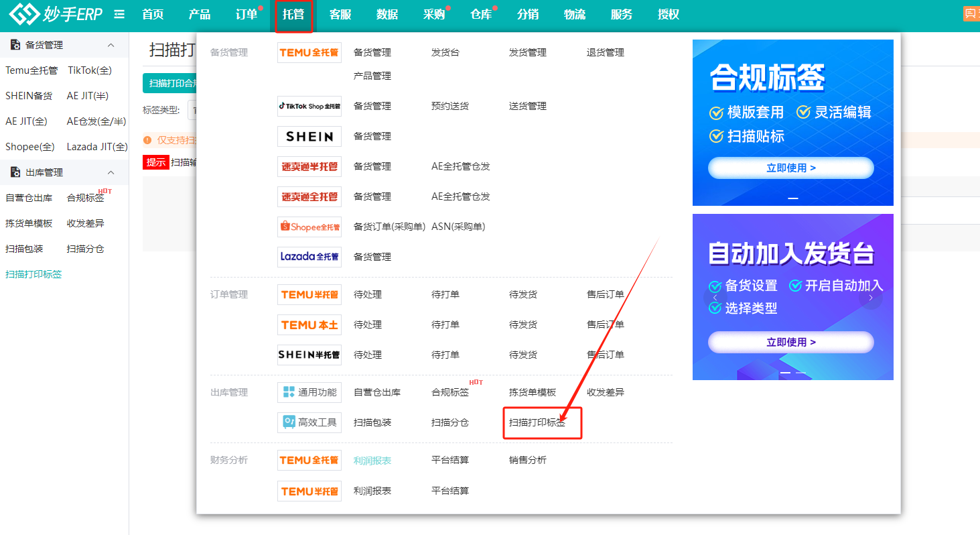The image size is (980, 535).
Task: Select the TEMU本土 badge under 订单管理
Action: 309,324
